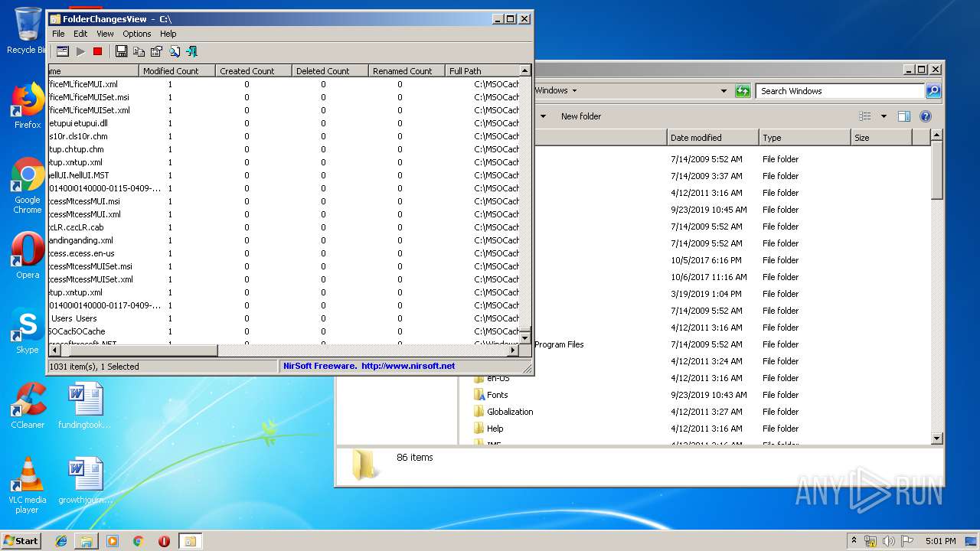Open the Start menu

(x=21, y=540)
